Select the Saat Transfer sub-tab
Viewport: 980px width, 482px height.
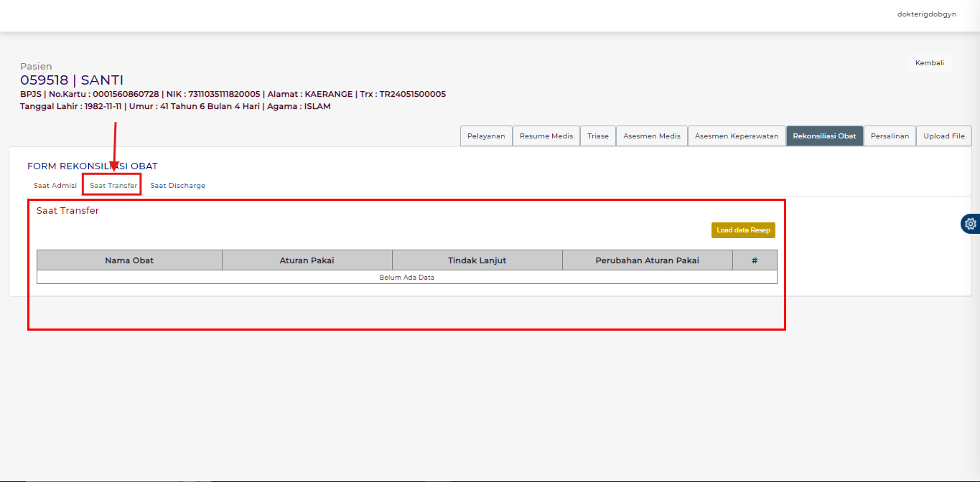click(113, 186)
